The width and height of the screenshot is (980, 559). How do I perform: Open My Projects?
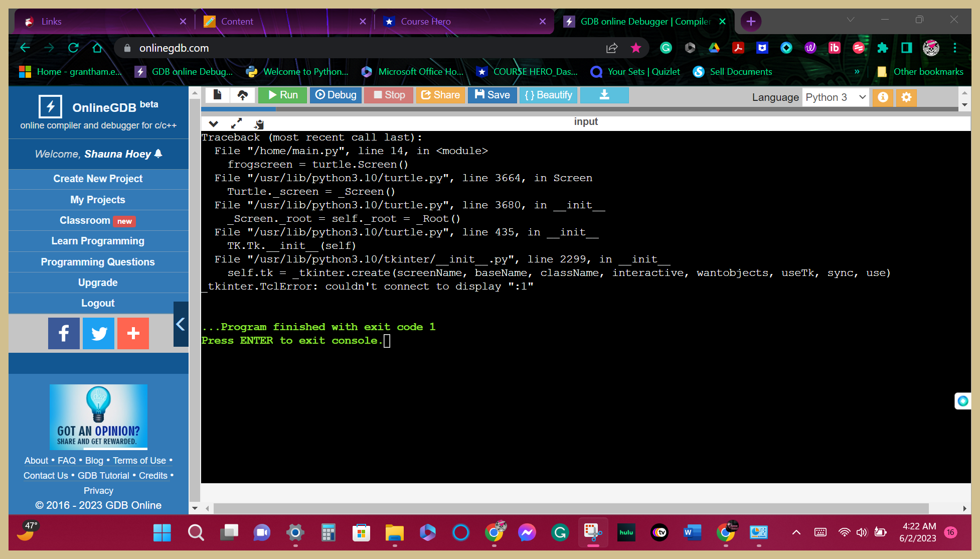[x=98, y=200]
